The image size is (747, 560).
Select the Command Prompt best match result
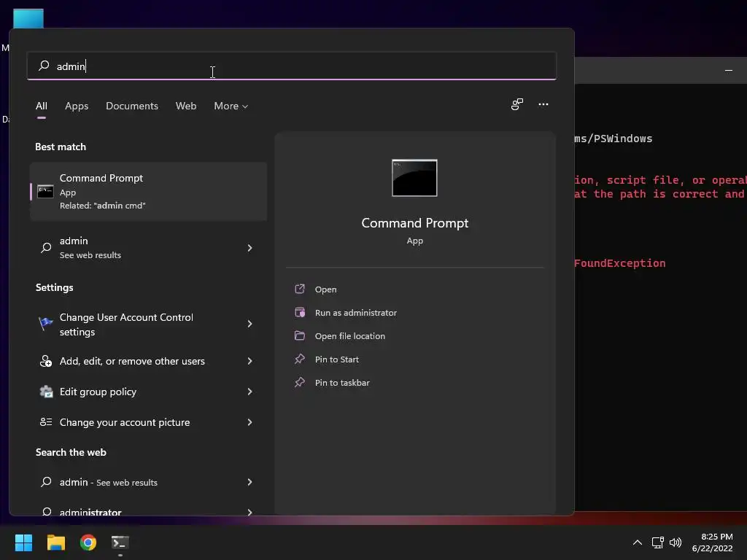point(149,192)
